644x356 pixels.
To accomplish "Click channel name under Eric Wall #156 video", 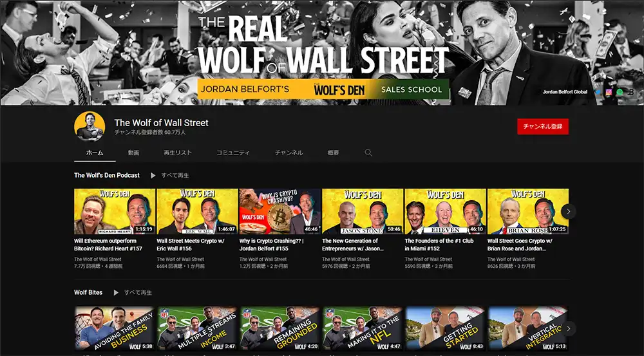I will pyautogui.click(x=180, y=259).
